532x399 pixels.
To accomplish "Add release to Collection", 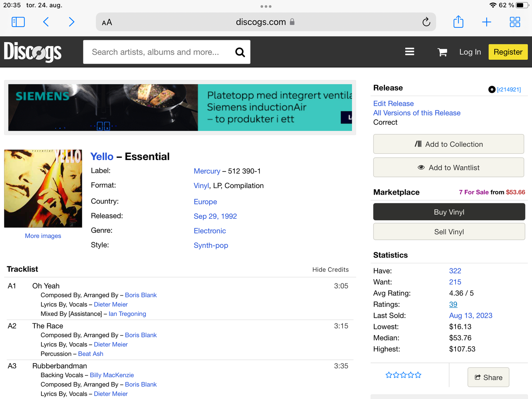I will (x=449, y=144).
